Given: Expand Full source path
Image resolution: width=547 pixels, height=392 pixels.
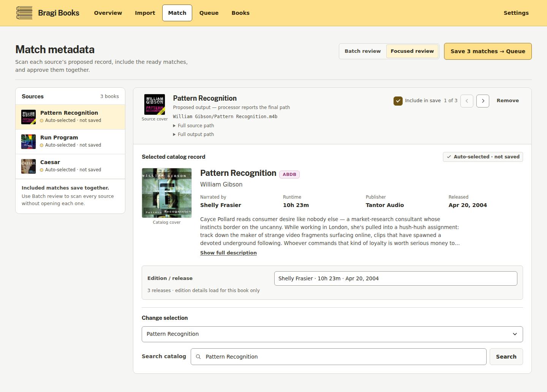Looking at the screenshot, I should click(193, 126).
